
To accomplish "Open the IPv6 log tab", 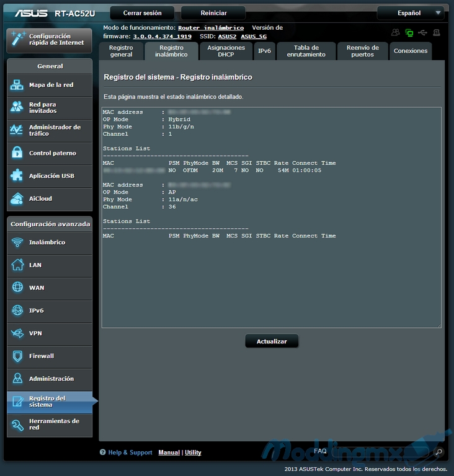I will click(264, 51).
